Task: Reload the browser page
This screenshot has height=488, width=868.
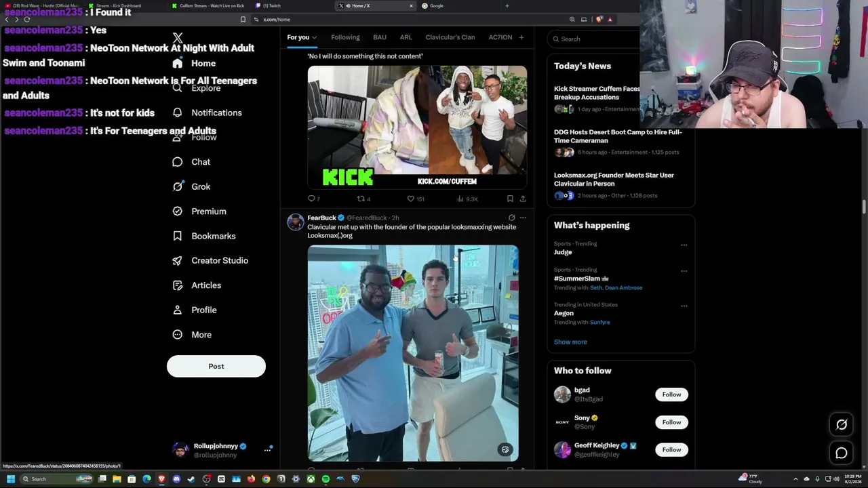Action: 27,20
